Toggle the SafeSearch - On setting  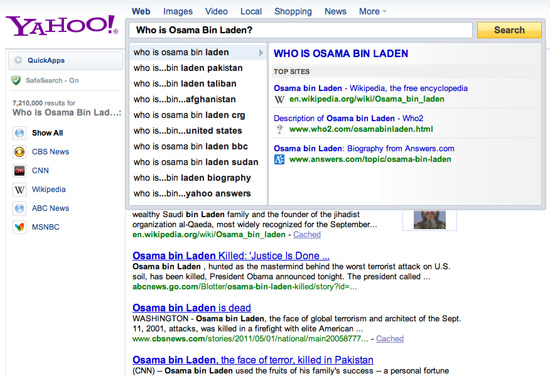pyautogui.click(x=52, y=80)
